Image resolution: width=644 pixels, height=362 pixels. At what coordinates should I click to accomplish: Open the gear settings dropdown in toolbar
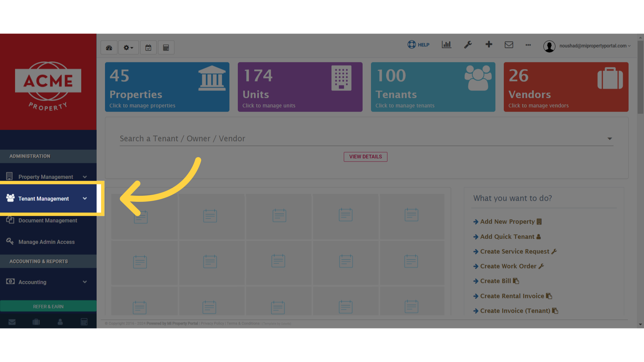(128, 47)
